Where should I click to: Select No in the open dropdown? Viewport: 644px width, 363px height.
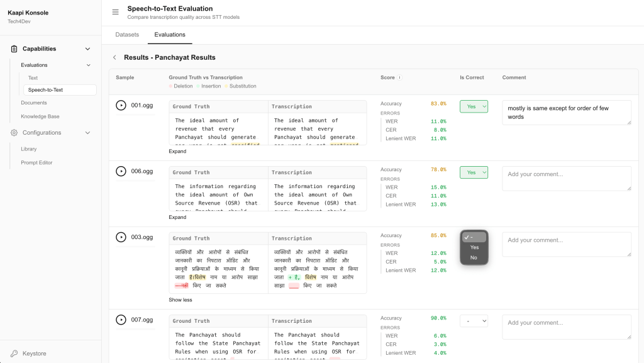click(x=474, y=257)
